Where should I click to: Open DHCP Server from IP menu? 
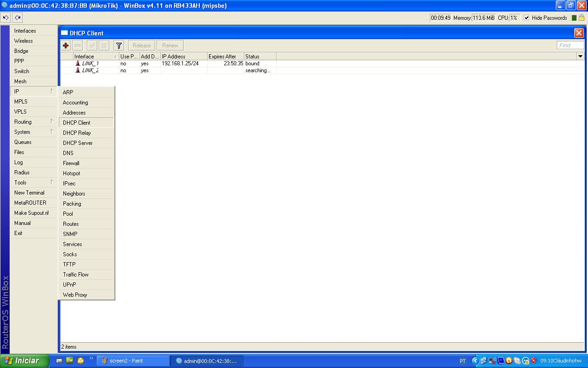coord(86,143)
